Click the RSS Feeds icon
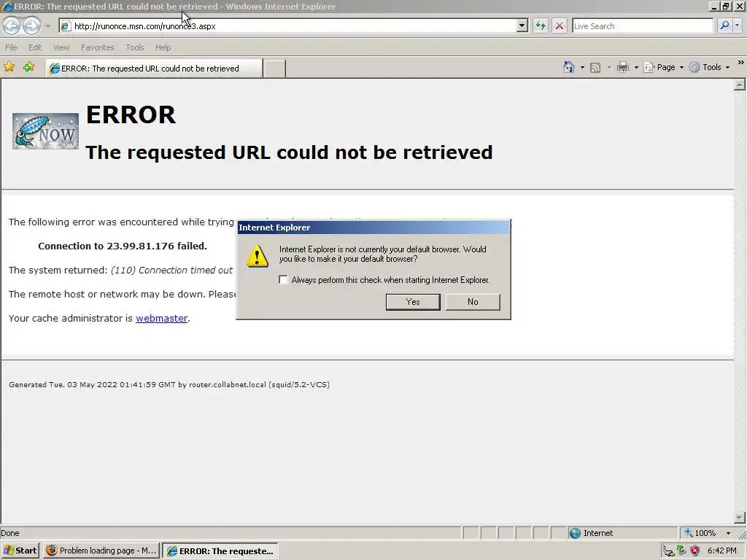 (595, 68)
